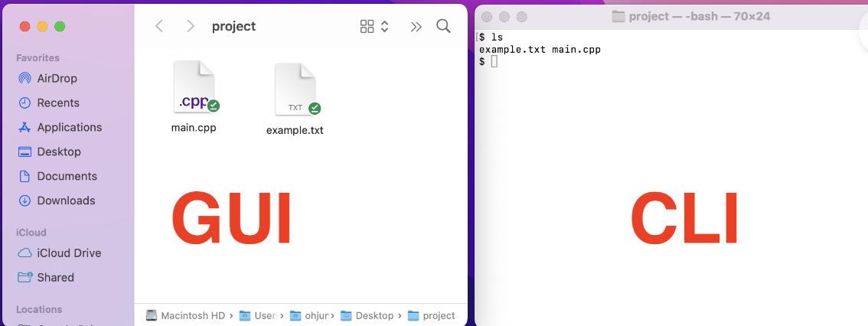Go back with the Finder back chevron
The image size is (868, 326).
click(159, 26)
